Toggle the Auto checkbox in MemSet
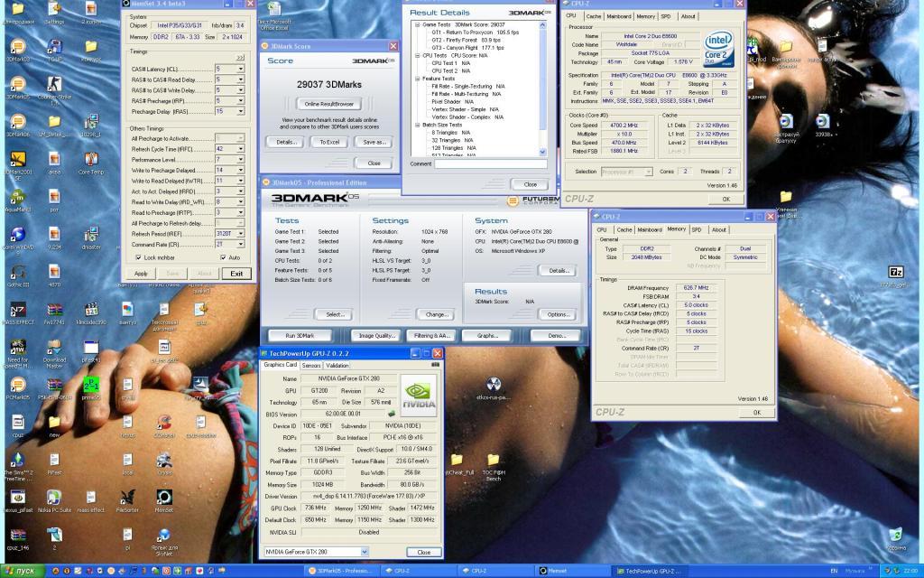This screenshot has height=578, width=924. pos(223,257)
